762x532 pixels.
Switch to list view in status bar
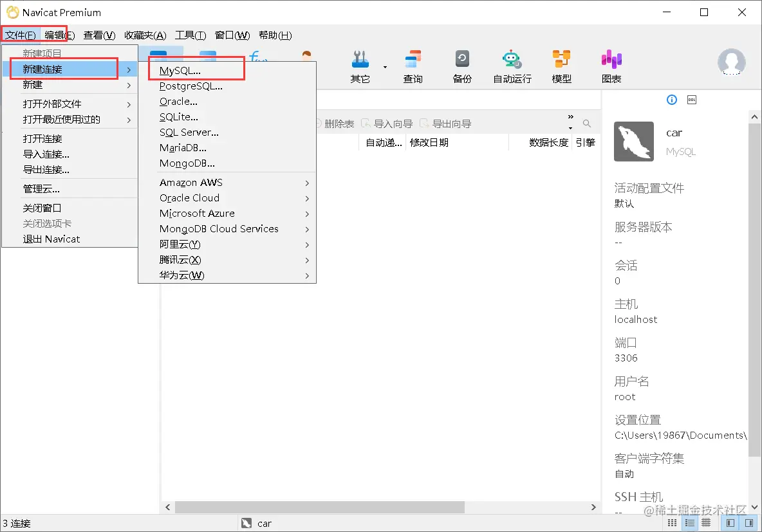pos(689,523)
